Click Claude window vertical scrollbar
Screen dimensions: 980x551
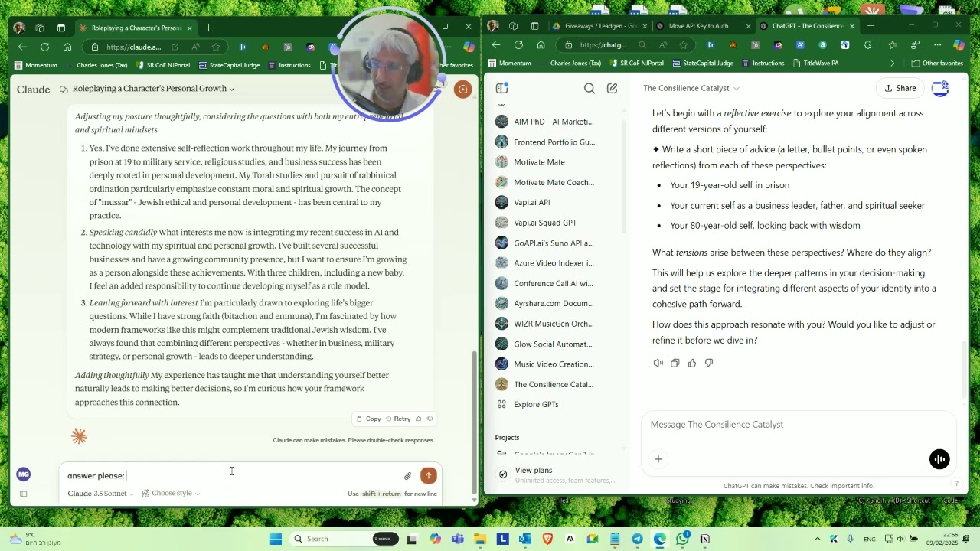coord(474,421)
